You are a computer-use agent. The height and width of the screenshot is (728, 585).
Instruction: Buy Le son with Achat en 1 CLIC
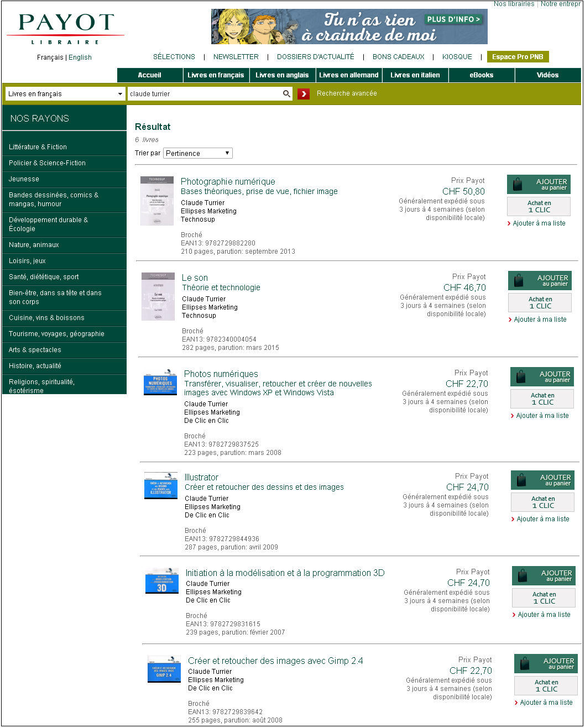point(540,303)
